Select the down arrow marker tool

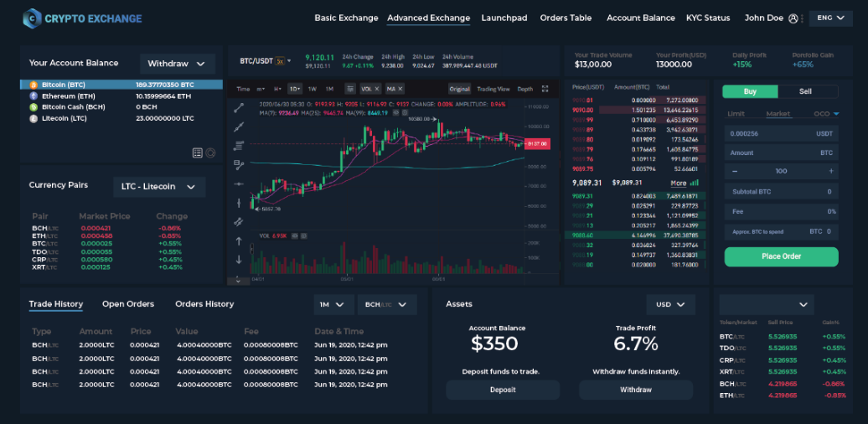[239, 260]
